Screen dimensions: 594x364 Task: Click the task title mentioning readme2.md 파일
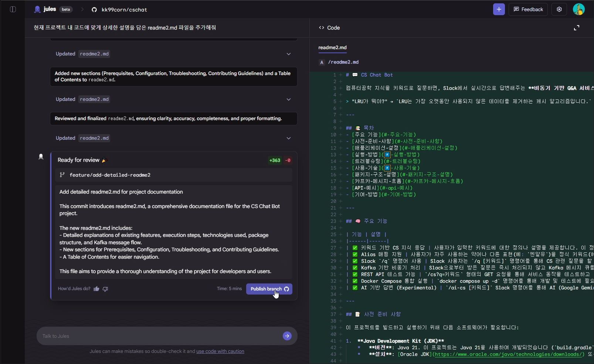click(x=125, y=28)
